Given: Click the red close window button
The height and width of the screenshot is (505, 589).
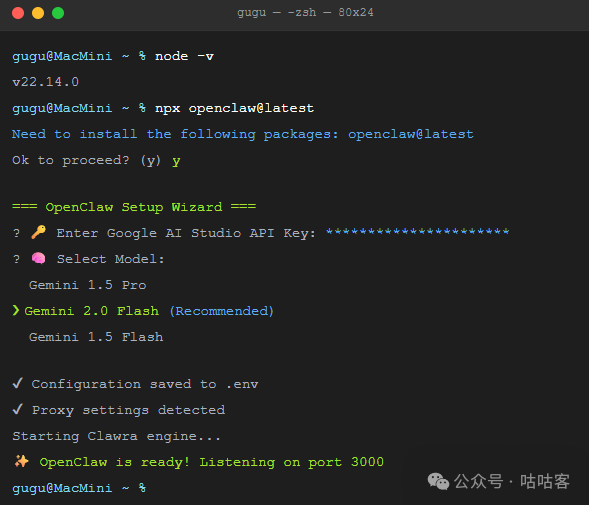Looking at the screenshot, I should pyautogui.click(x=18, y=13).
